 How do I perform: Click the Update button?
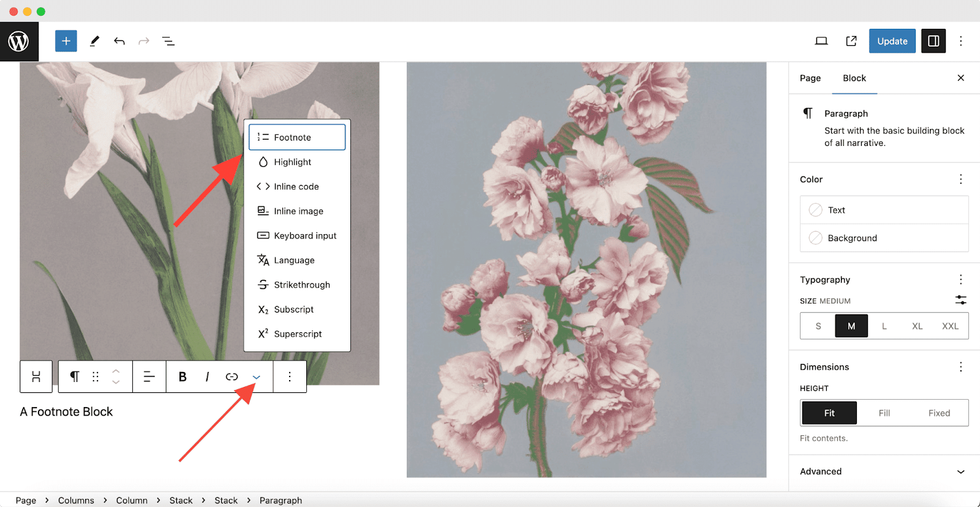pos(892,41)
